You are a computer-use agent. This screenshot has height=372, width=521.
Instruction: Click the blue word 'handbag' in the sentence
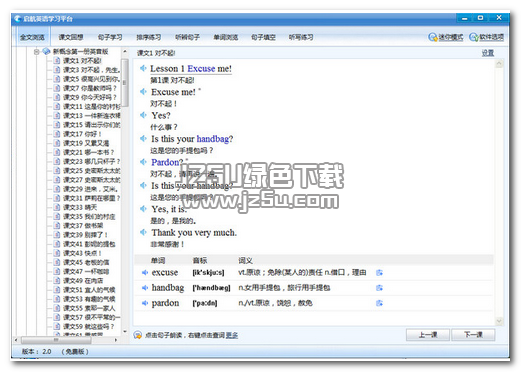pos(213,139)
